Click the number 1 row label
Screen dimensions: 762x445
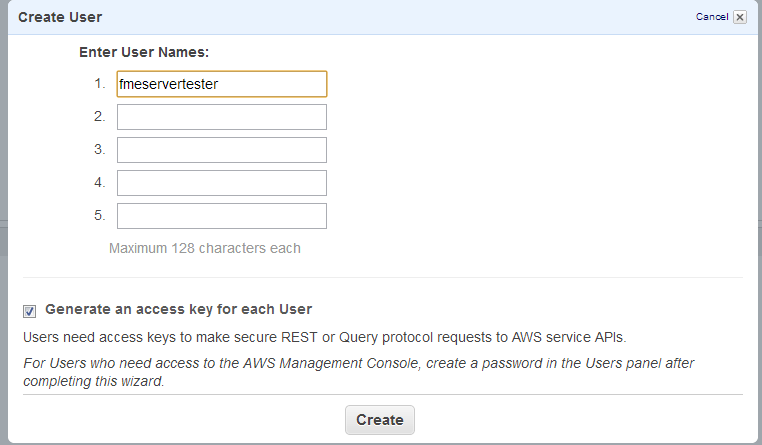(100, 84)
